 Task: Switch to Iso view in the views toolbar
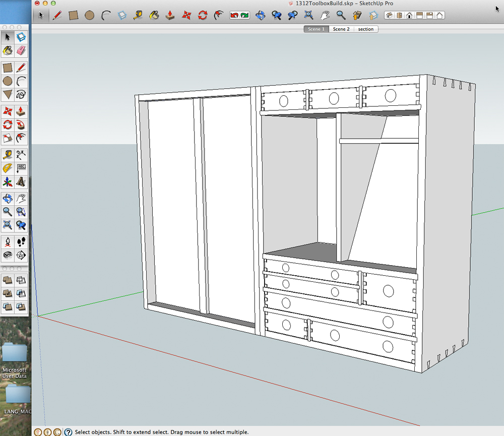click(389, 16)
